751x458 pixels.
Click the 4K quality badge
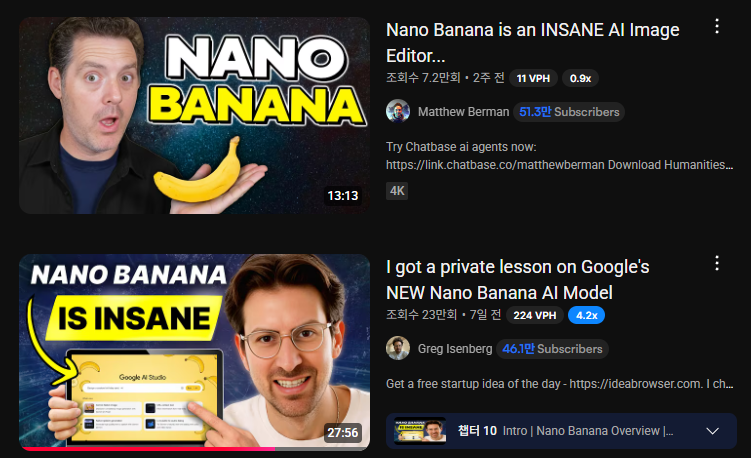click(397, 191)
